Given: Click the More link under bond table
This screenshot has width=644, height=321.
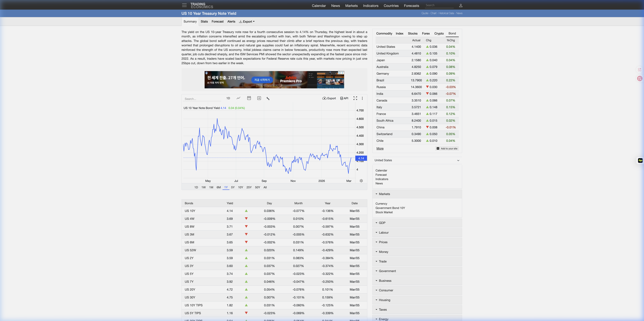Looking at the screenshot, I should [x=380, y=148].
